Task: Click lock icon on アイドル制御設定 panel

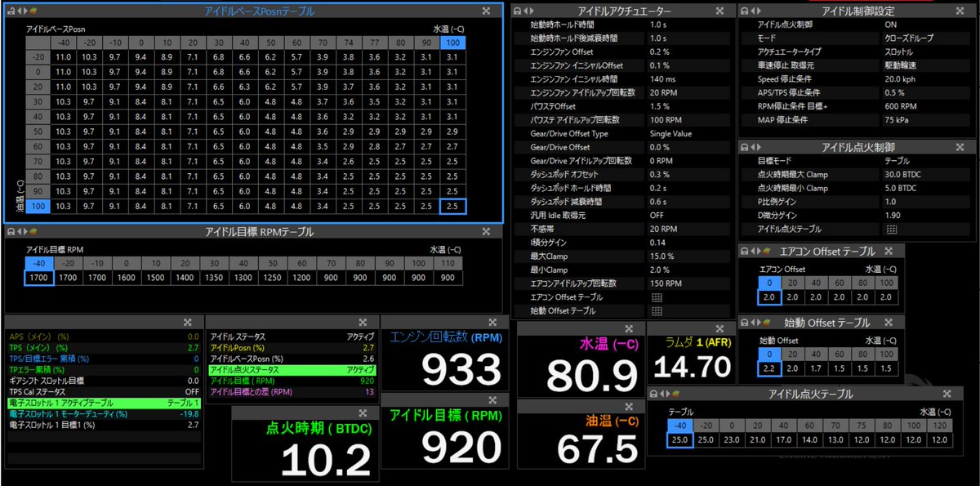Action: click(744, 11)
